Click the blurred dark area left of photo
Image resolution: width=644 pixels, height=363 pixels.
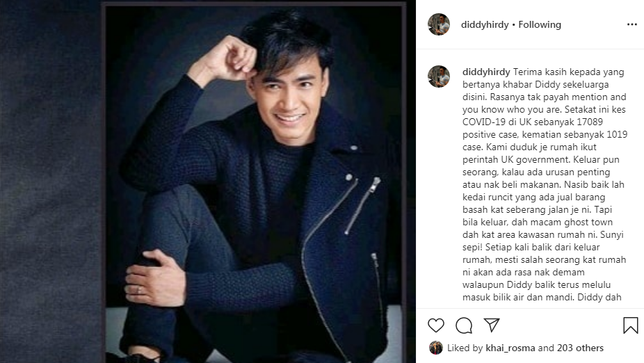(x=51, y=181)
